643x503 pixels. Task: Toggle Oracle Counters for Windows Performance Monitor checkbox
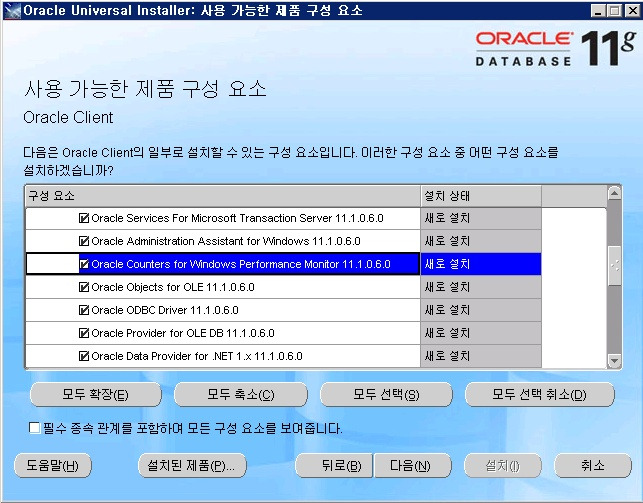pyautogui.click(x=84, y=264)
